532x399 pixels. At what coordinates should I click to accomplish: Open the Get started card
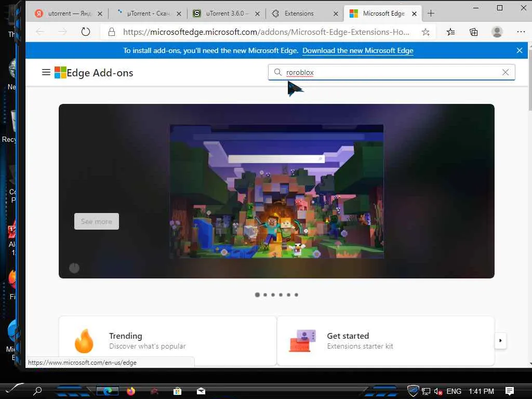(385, 341)
